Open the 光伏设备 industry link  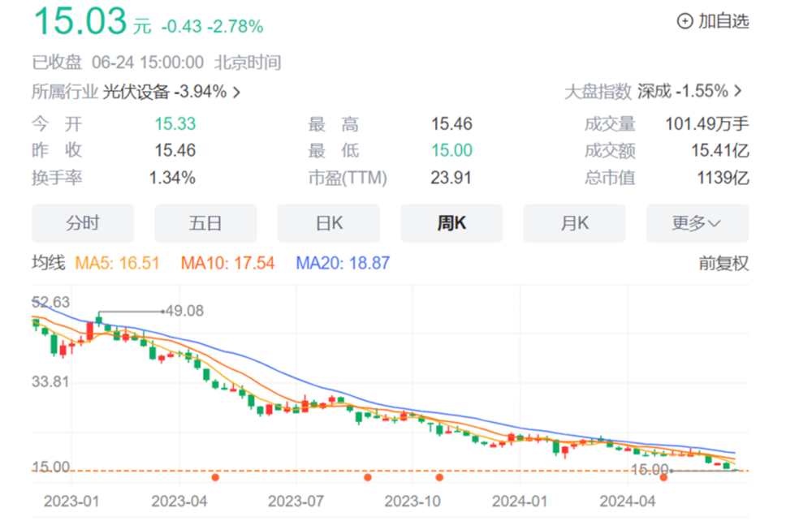136,92
